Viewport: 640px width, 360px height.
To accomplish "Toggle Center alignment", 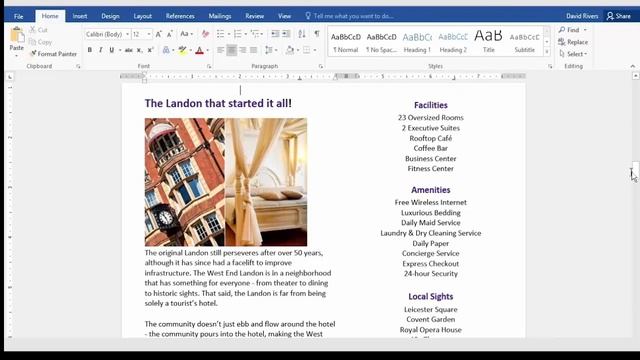I will point(231,50).
